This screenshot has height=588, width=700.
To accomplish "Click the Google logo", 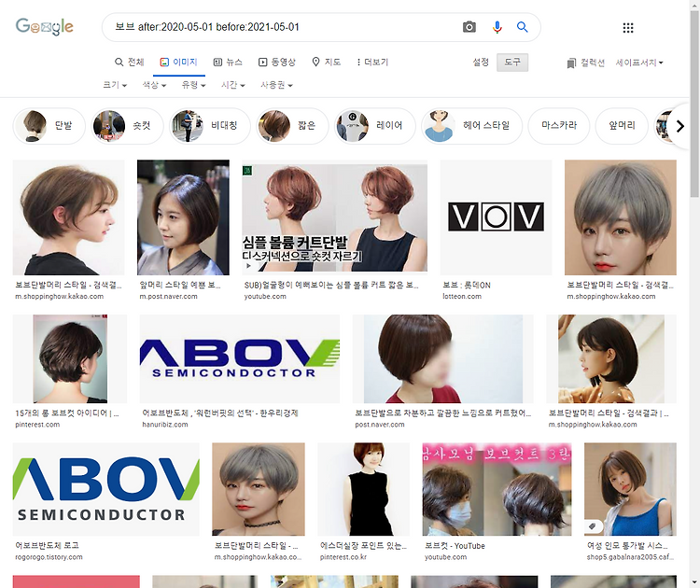I will coord(44,27).
